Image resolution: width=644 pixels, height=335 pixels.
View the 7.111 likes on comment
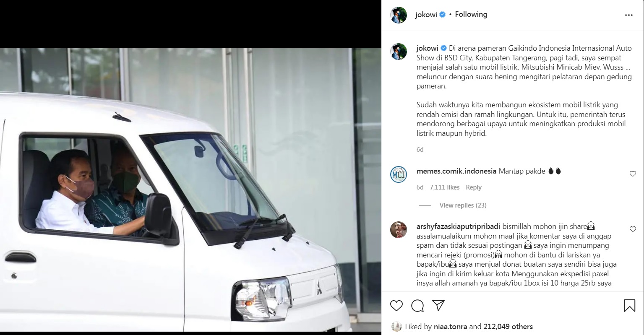point(445,187)
